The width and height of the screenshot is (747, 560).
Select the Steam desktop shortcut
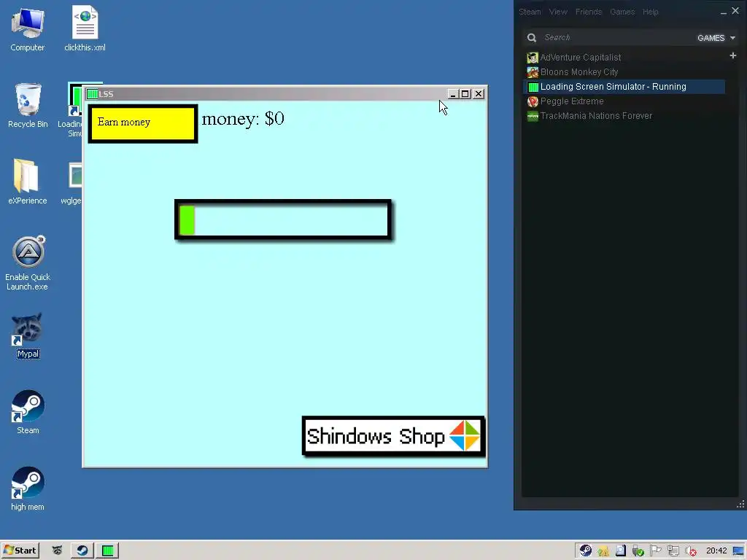(x=28, y=413)
